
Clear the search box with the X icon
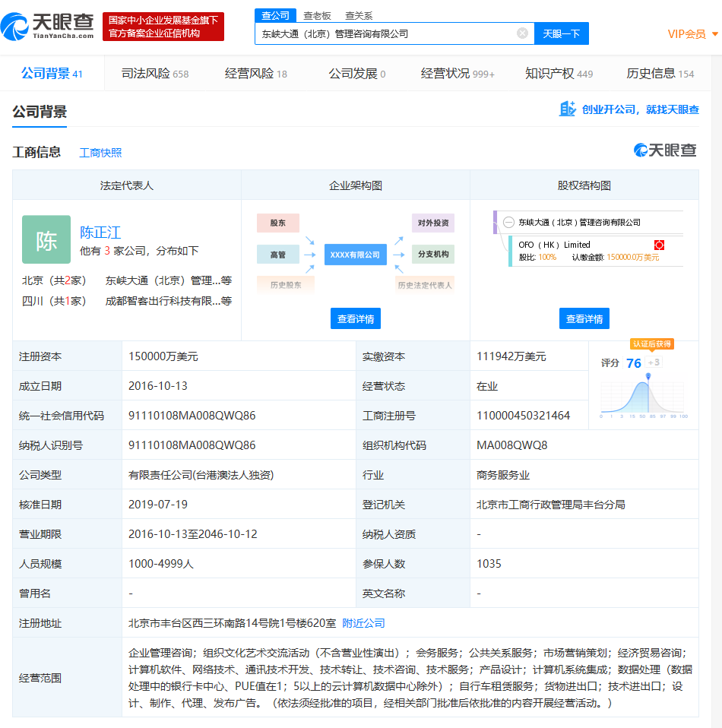coord(522,33)
